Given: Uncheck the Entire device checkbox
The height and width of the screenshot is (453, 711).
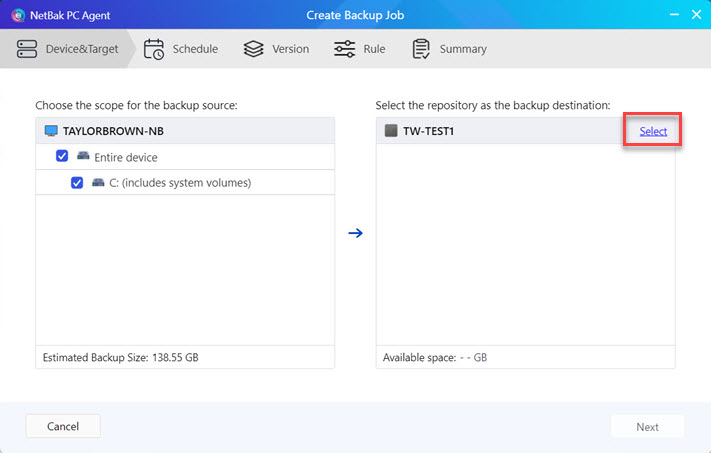Looking at the screenshot, I should click(x=63, y=157).
